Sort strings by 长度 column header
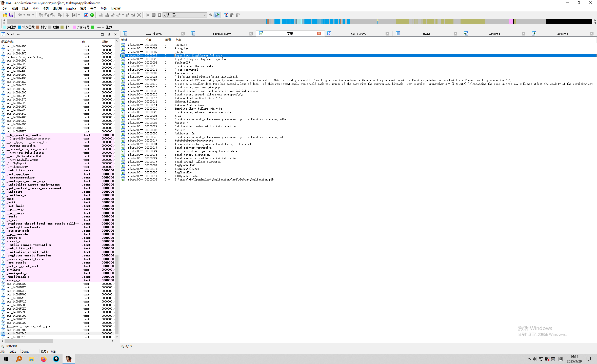The image size is (597, 364). click(148, 40)
